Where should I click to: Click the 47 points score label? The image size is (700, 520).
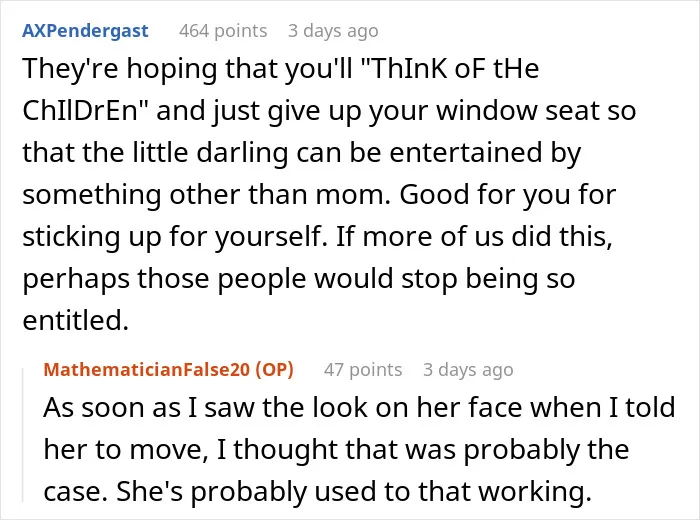363,370
